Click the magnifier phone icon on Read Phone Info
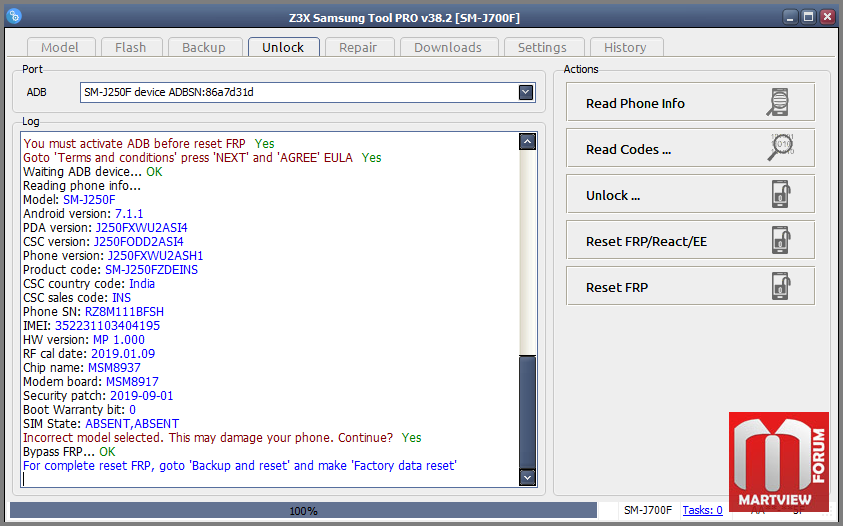This screenshot has height=526, width=843. [778, 102]
